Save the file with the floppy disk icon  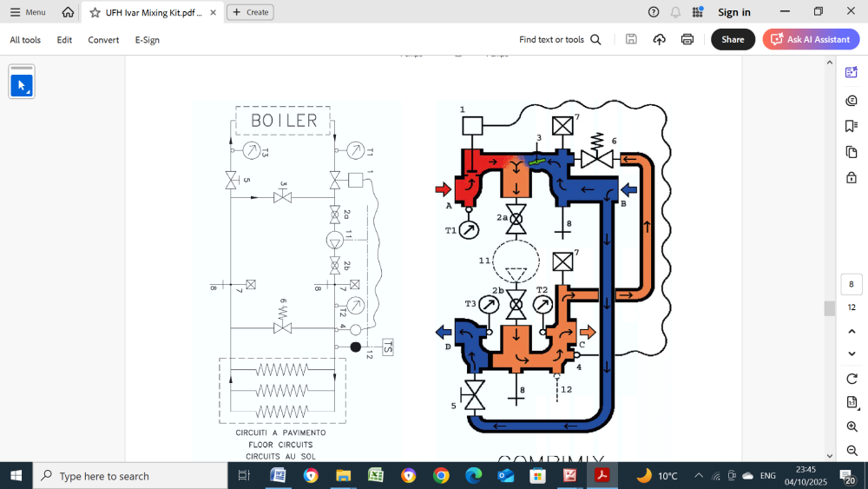coord(631,39)
